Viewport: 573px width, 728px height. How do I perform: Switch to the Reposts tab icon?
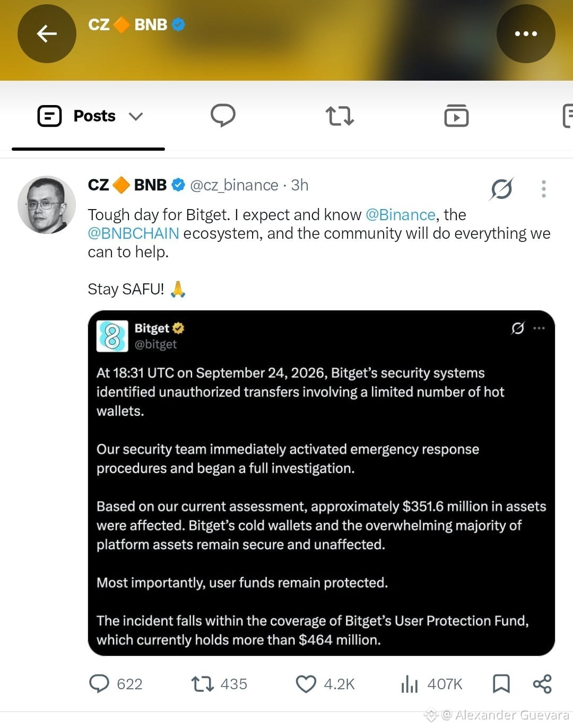340,116
